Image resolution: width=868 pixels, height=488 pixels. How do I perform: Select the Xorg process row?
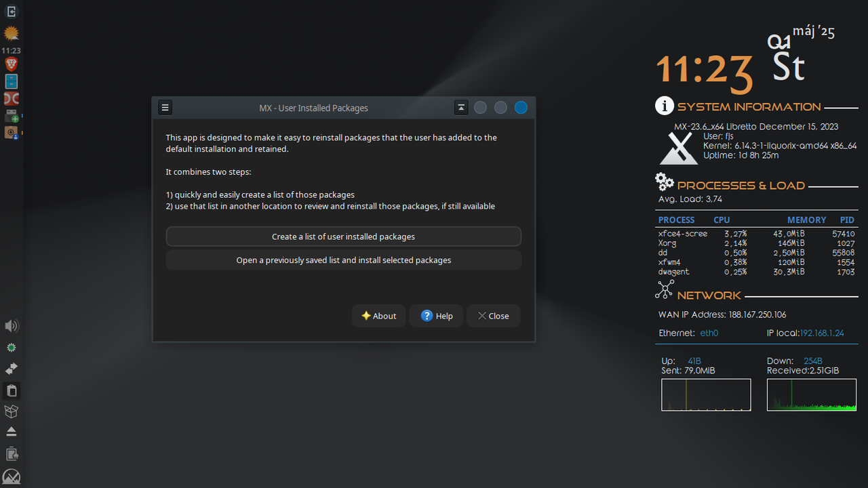tap(756, 243)
